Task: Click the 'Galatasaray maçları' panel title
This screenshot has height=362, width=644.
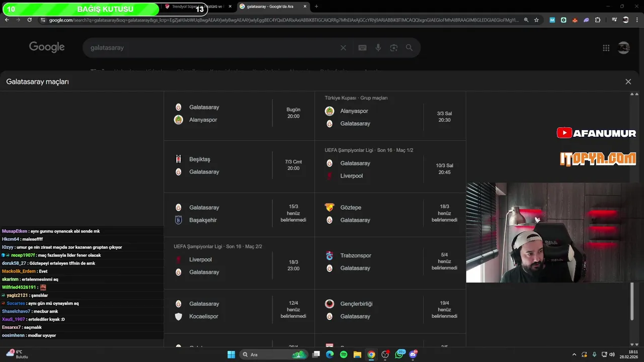Action: pyautogui.click(x=38, y=81)
